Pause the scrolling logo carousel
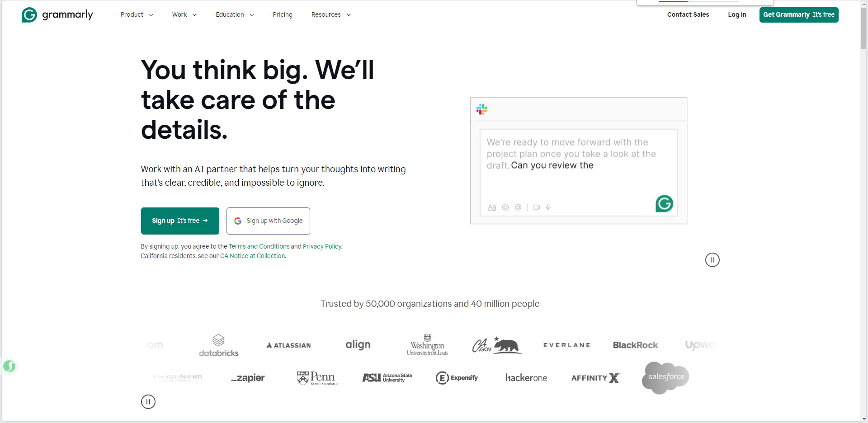Image resolution: width=868 pixels, height=423 pixels. [148, 402]
